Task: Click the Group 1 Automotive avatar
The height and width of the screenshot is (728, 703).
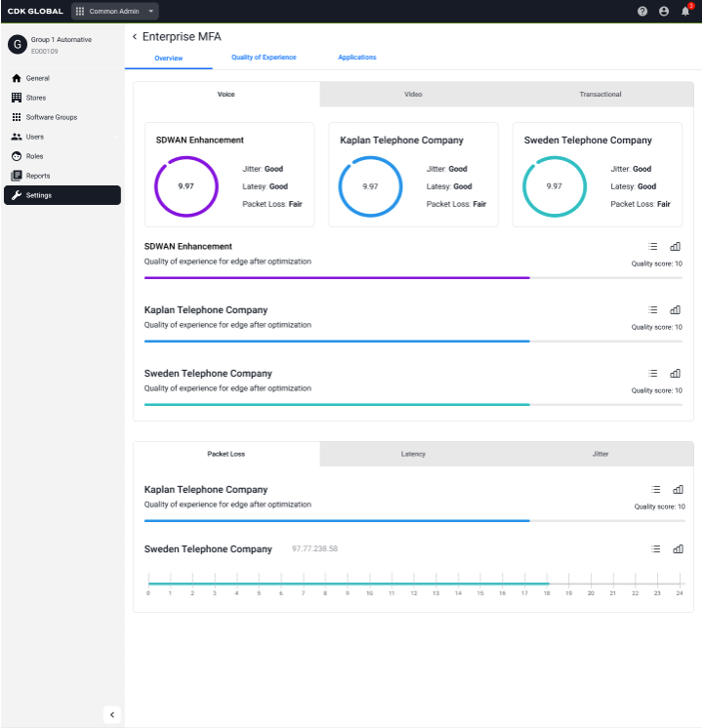Action: point(18,45)
